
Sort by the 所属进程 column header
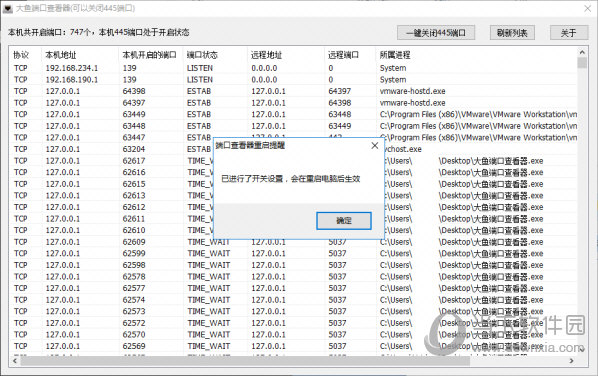click(x=395, y=55)
